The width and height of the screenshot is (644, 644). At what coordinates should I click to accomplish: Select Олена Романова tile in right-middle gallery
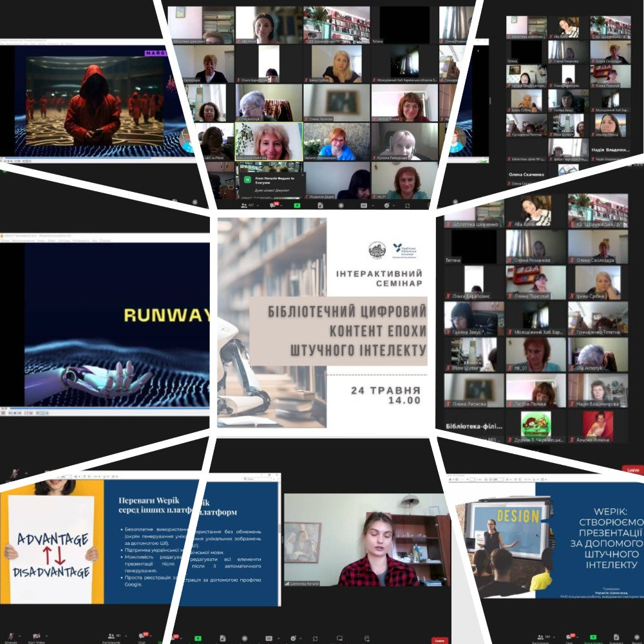click(536, 247)
